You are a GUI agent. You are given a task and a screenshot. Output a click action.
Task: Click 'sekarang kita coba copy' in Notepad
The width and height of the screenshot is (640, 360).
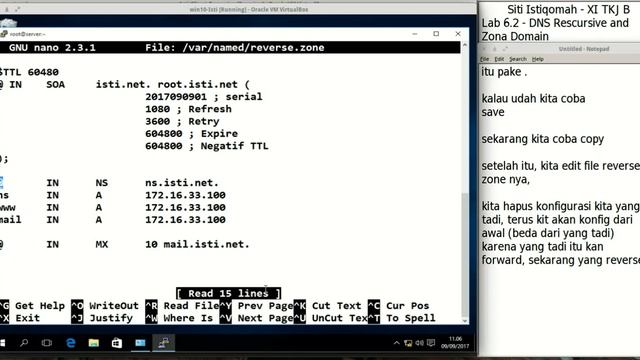tap(542, 139)
